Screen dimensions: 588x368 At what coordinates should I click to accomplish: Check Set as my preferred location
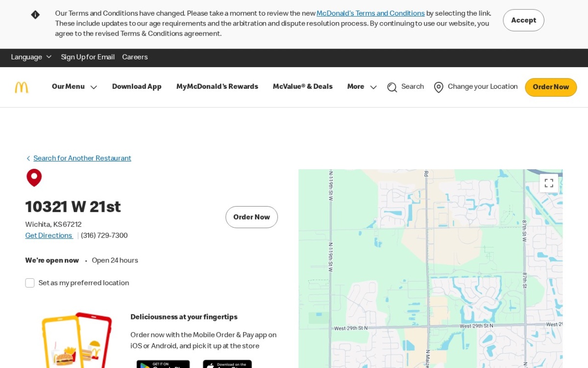tap(30, 283)
